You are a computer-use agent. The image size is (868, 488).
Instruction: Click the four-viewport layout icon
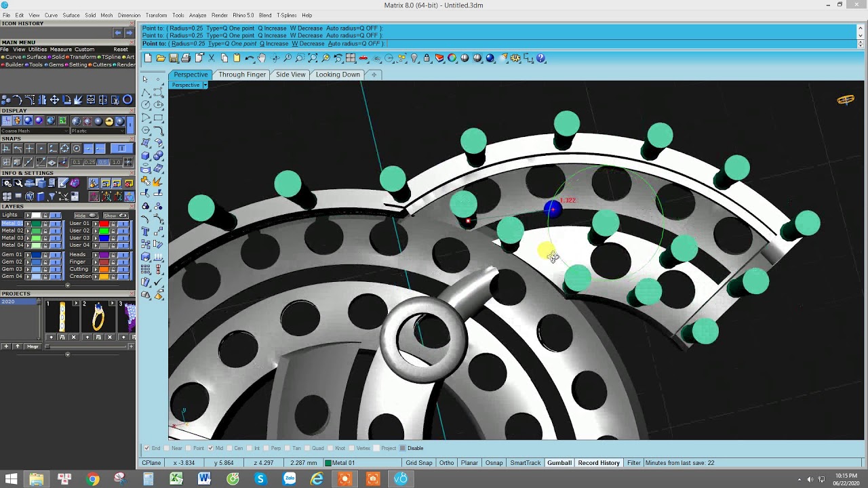tap(351, 58)
